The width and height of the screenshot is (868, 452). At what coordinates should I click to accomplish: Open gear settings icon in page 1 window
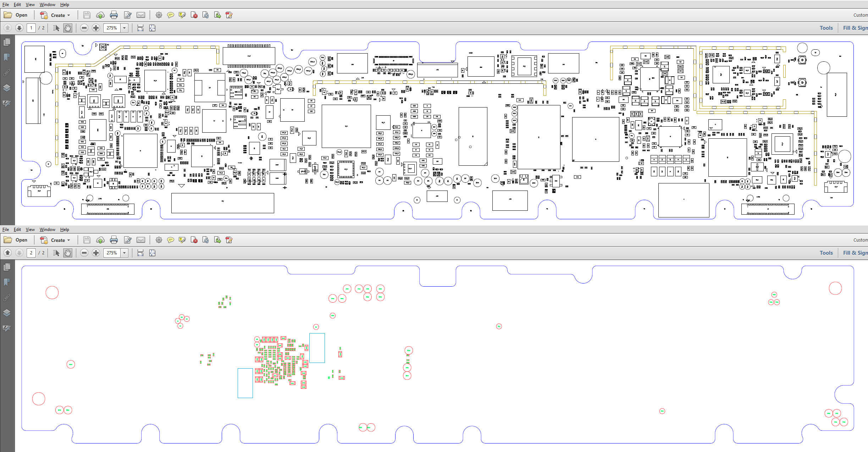159,15
